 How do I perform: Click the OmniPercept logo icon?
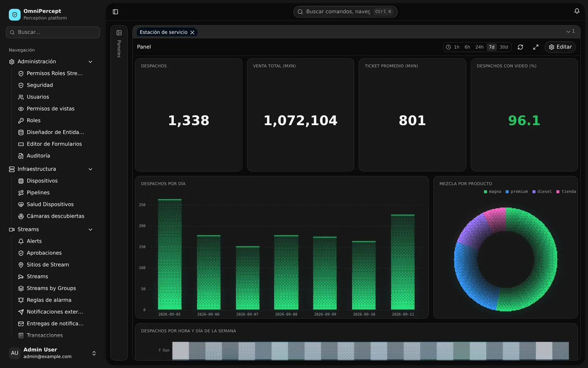pyautogui.click(x=15, y=14)
